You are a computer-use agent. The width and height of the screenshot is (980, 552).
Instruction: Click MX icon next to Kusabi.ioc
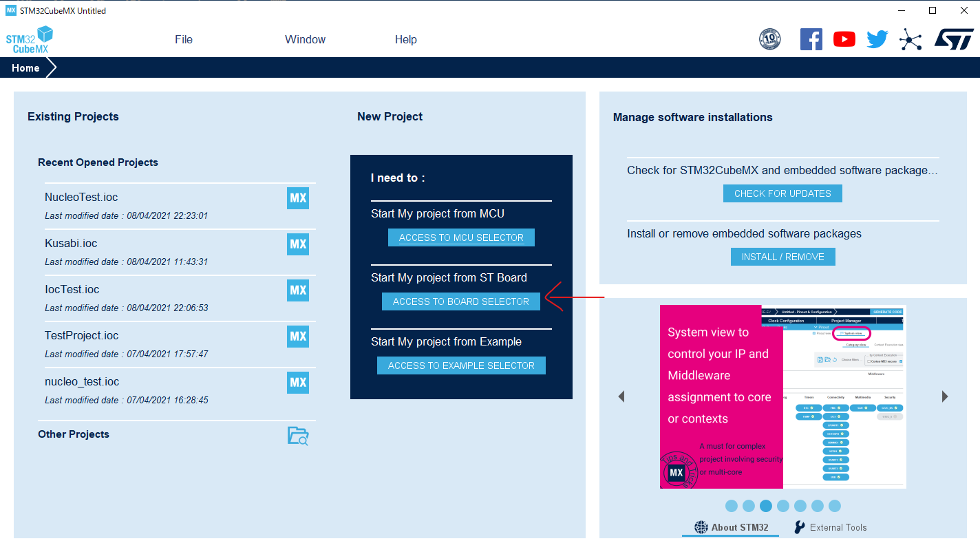[298, 244]
